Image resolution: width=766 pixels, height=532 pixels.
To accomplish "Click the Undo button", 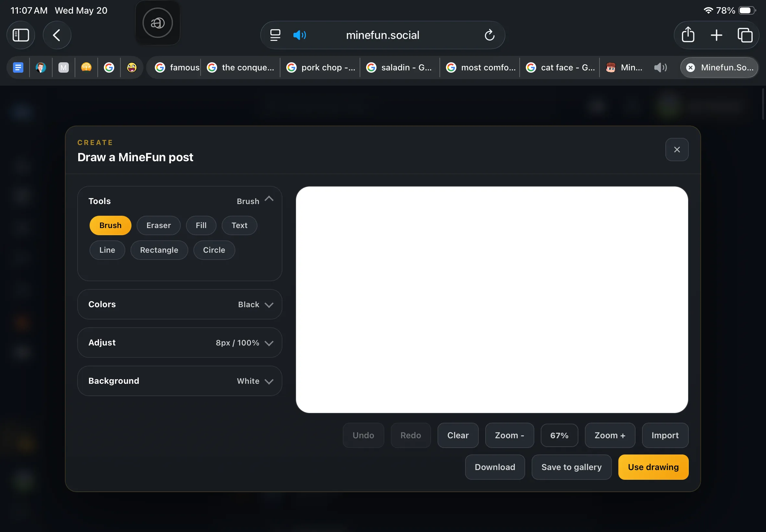I will 363,436.
